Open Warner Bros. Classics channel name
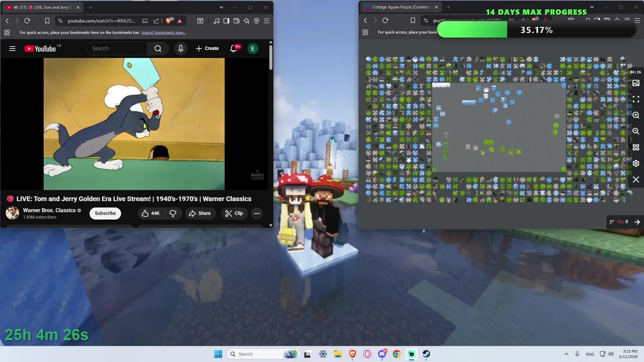The width and height of the screenshot is (644, 362). [x=49, y=210]
